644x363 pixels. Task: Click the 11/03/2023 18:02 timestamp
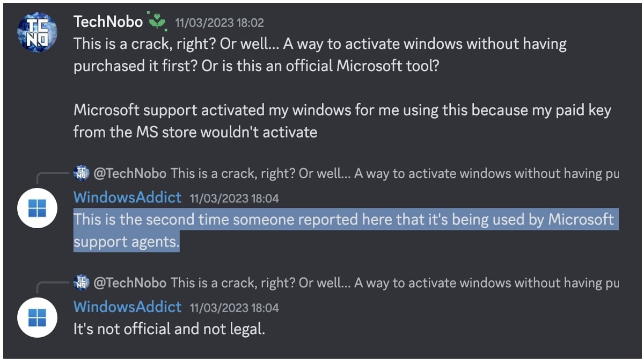point(219,22)
